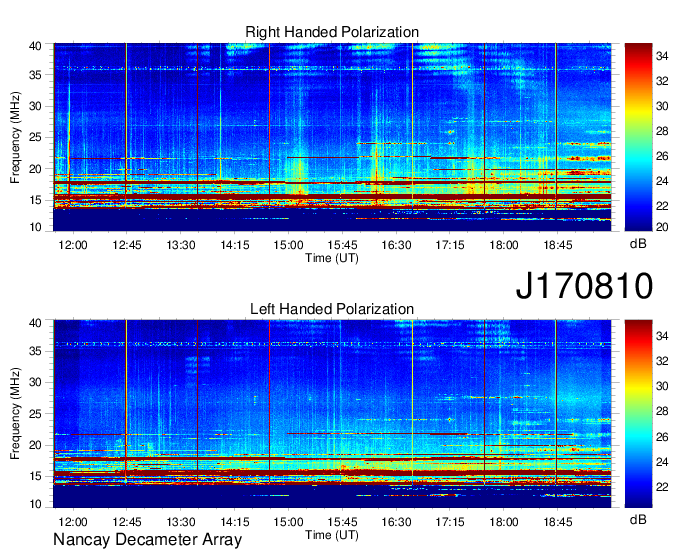Click the 40 MHz tick on Right Handed plot
Viewport: 680px width, 552px height.
coord(35,46)
